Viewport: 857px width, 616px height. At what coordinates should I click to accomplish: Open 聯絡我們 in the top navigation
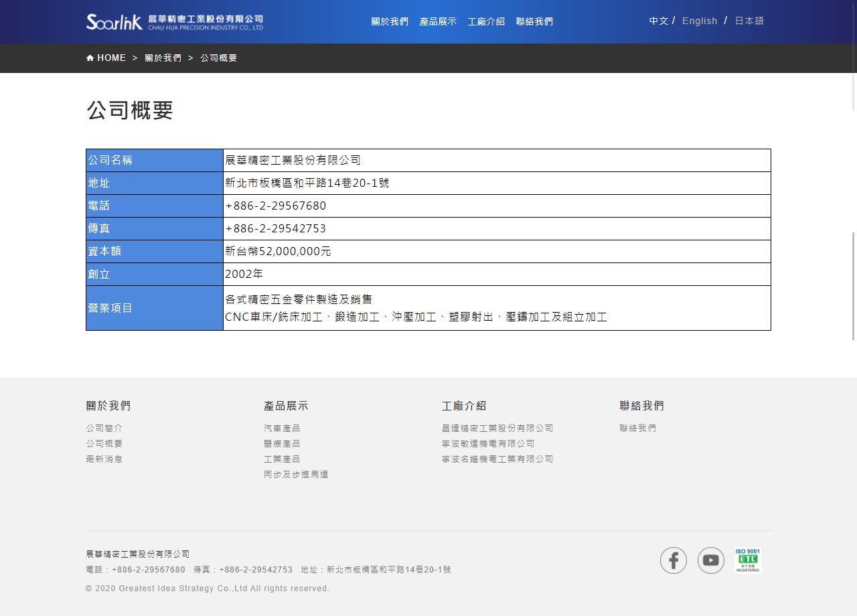[534, 21]
